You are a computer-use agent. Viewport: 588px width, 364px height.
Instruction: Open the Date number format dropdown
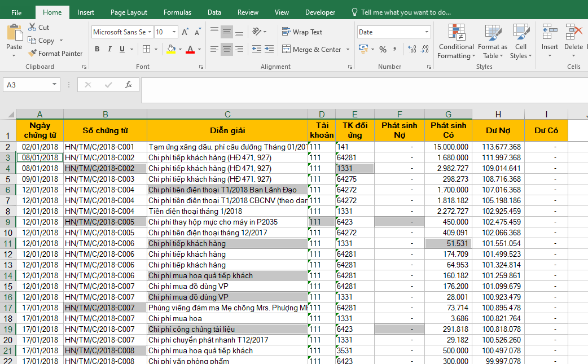pyautogui.click(x=427, y=32)
